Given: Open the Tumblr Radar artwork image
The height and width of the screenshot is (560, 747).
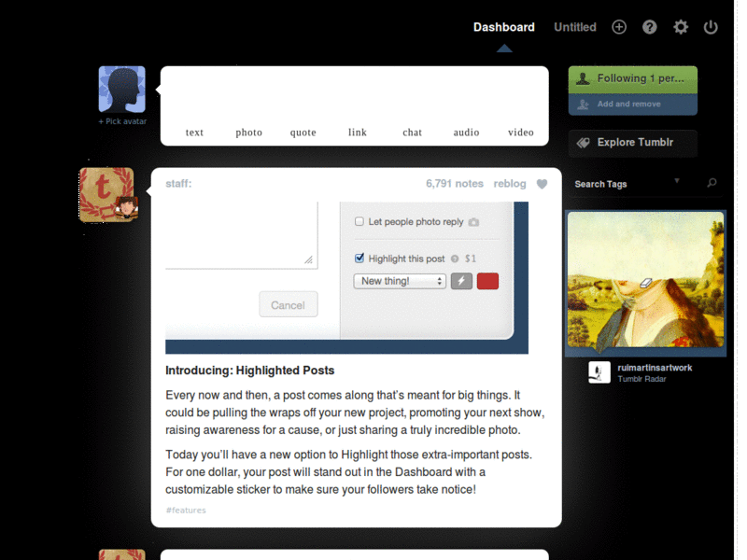Looking at the screenshot, I should [x=645, y=280].
